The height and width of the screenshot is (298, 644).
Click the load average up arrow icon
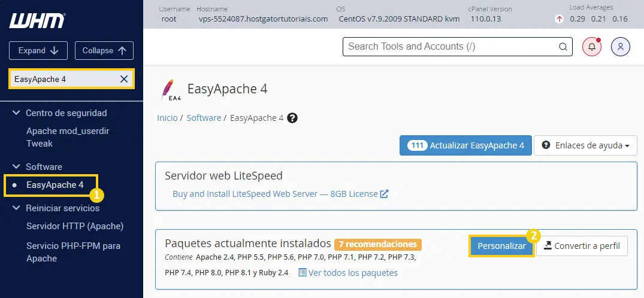(x=559, y=19)
